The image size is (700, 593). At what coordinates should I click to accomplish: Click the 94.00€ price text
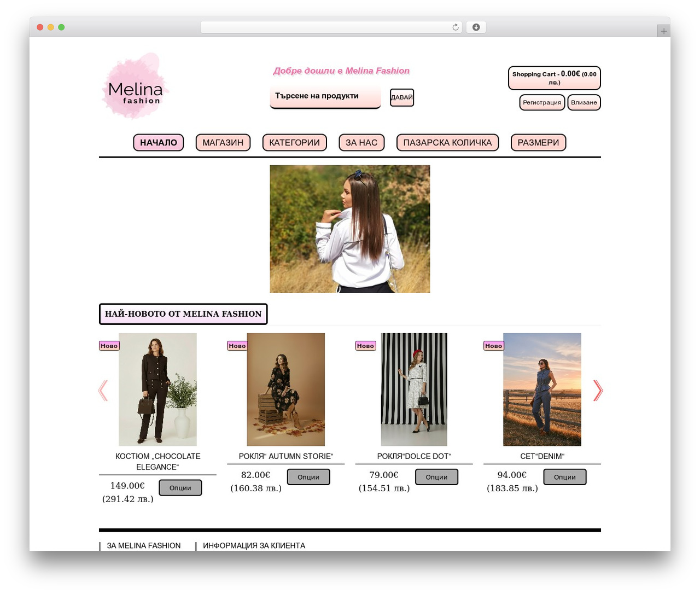512,475
